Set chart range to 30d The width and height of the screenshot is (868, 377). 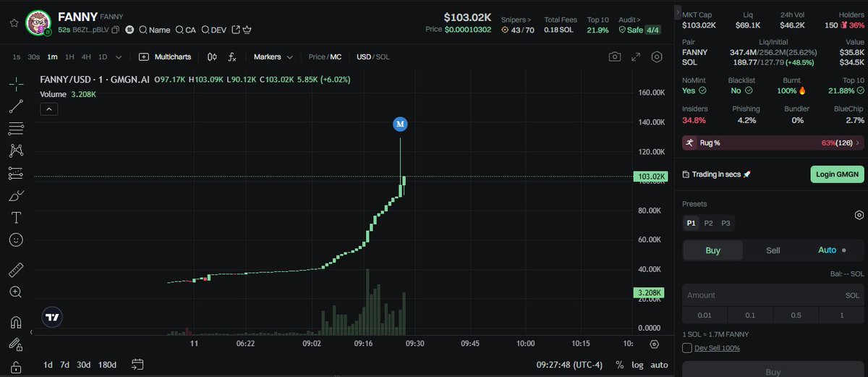84,365
